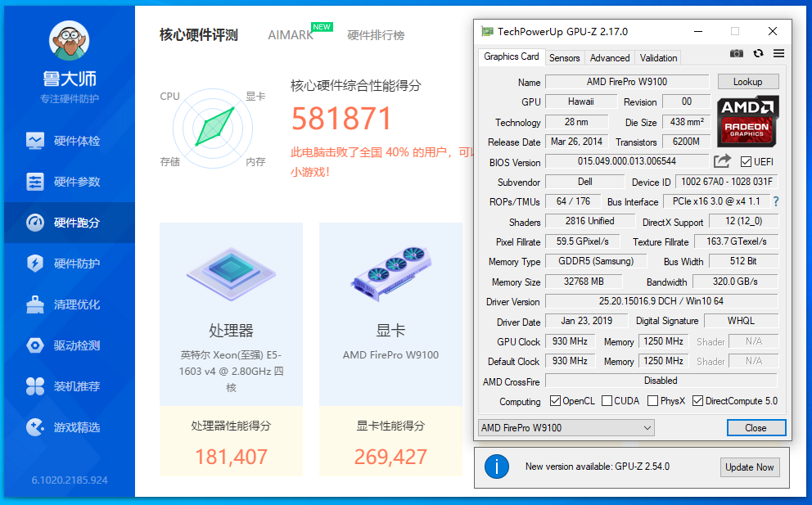Click the Pixel Fillrate 59.5 GPixel/s value
This screenshot has width=812, height=505.
pos(583,241)
